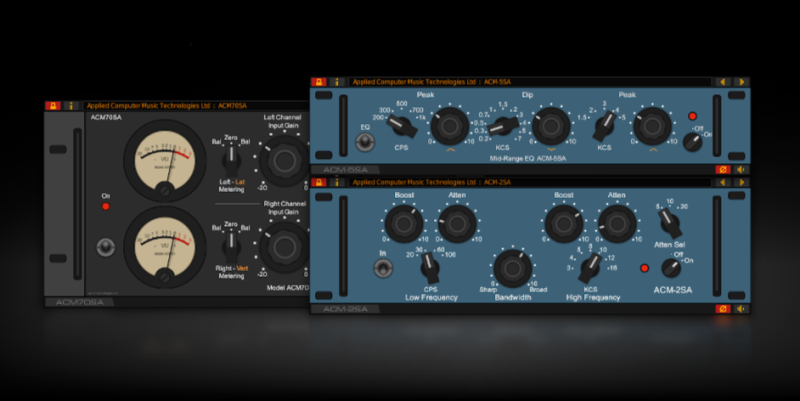The width and height of the screenshot is (800, 401).
Task: Click the 'Mid-Range EQ ACM-5SA' label
Action: pyautogui.click(x=528, y=159)
